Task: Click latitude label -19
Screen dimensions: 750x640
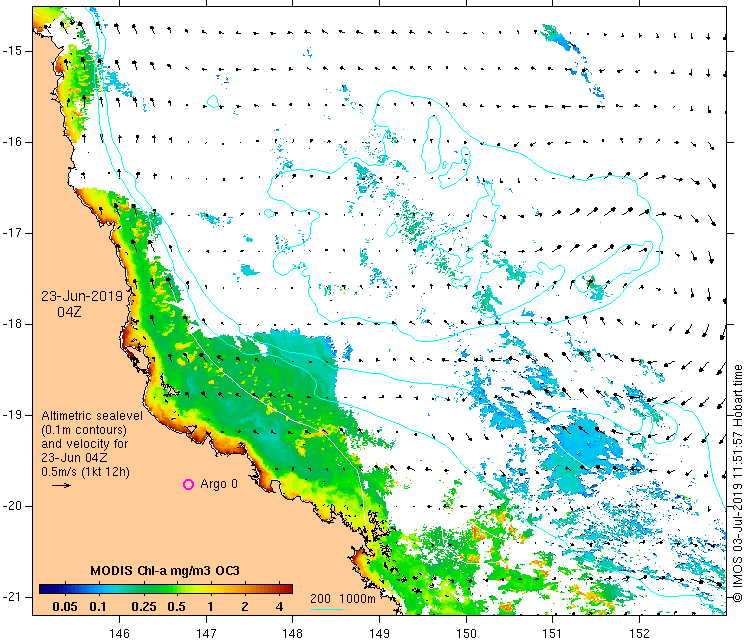Action: [x=11, y=415]
